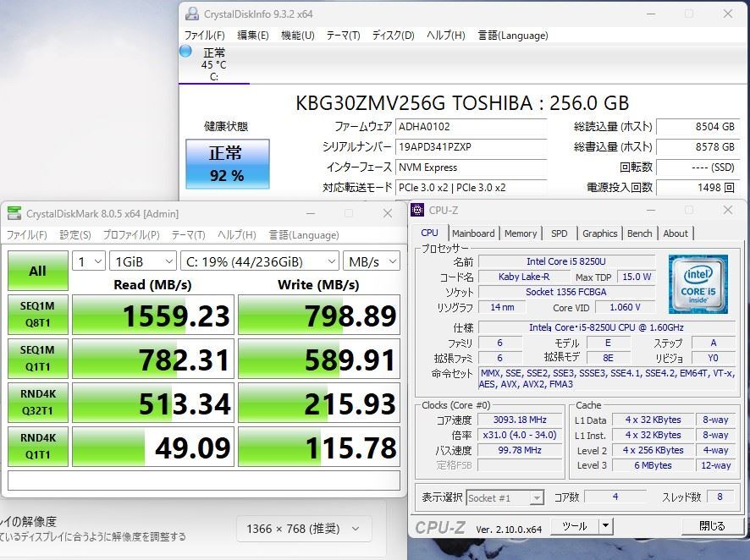
Task: Click the empty comment field in CrystalDiskMark
Action: pos(204,480)
